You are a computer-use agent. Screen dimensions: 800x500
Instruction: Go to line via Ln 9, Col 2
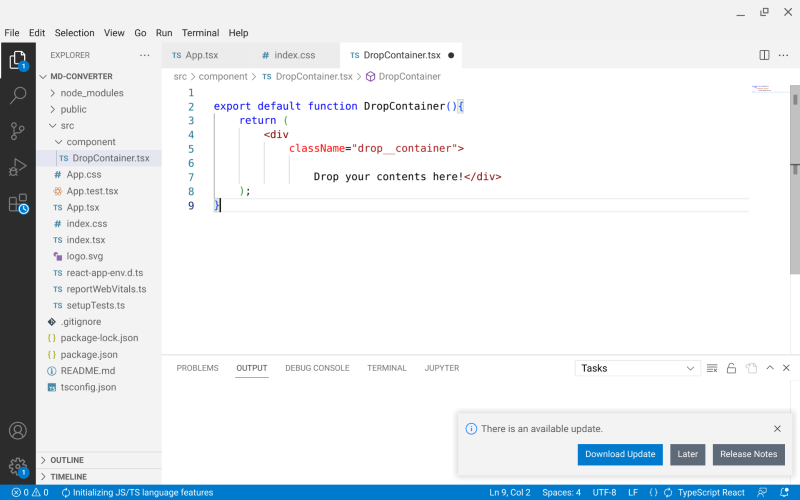pyautogui.click(x=510, y=492)
